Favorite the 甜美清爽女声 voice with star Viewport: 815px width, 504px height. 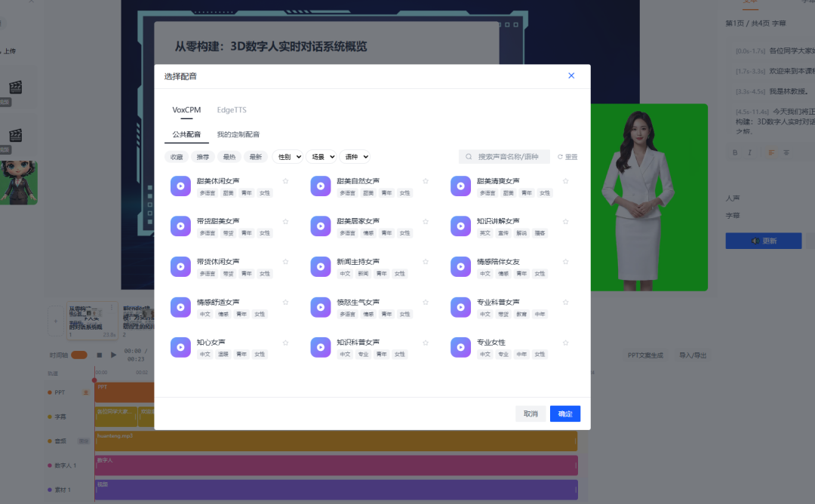pos(565,181)
